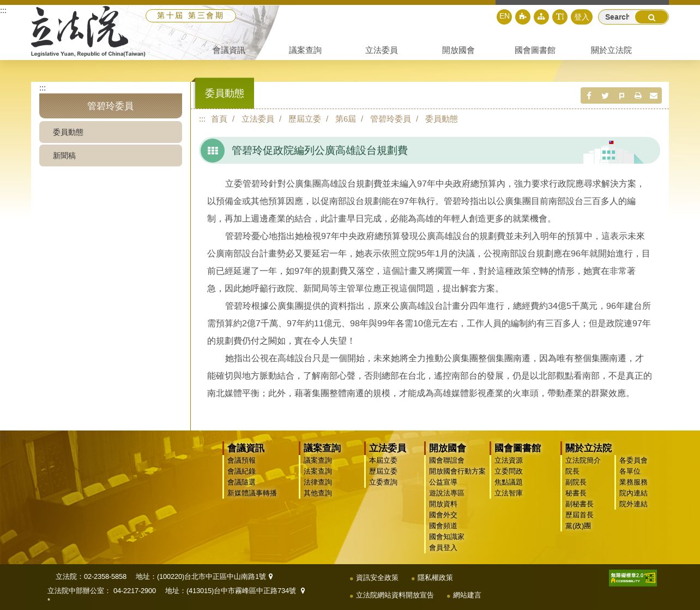Open footer link 本屆立委
This screenshot has height=610, width=700.
pos(383,461)
